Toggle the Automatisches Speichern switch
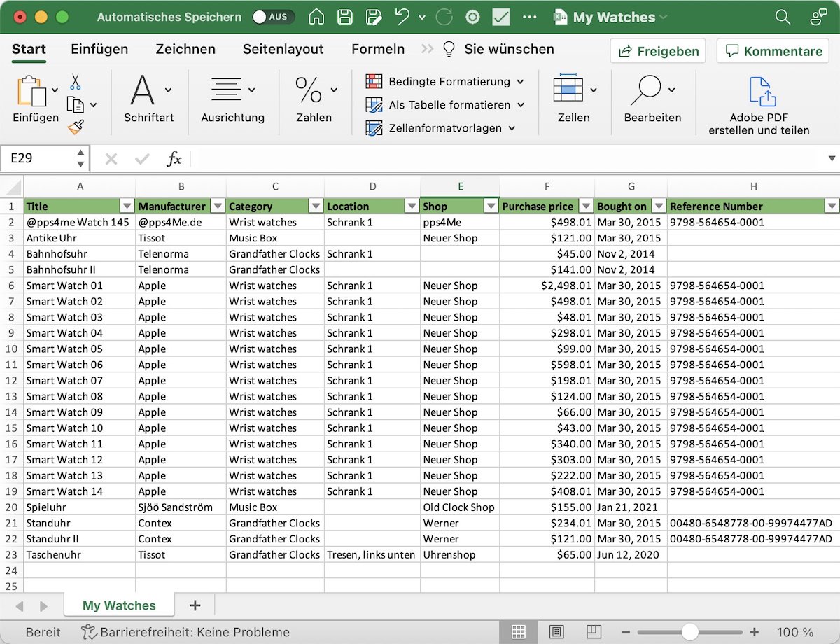This screenshot has width=840, height=644. (273, 17)
